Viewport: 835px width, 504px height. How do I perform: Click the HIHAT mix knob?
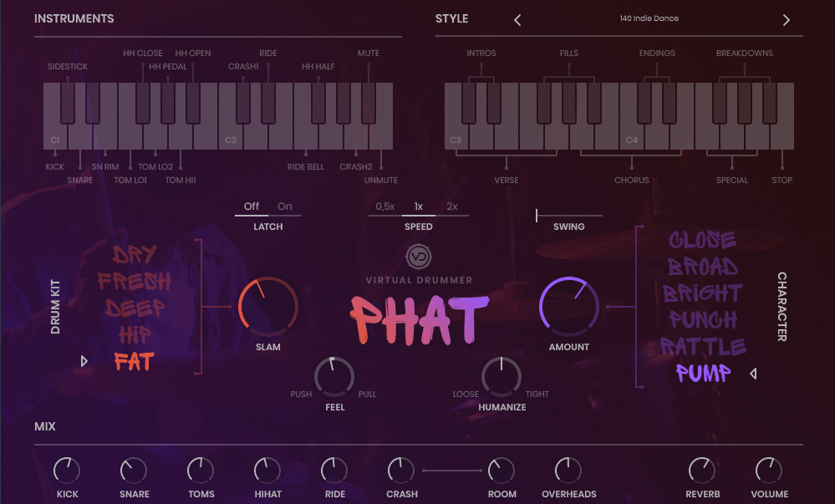click(267, 471)
